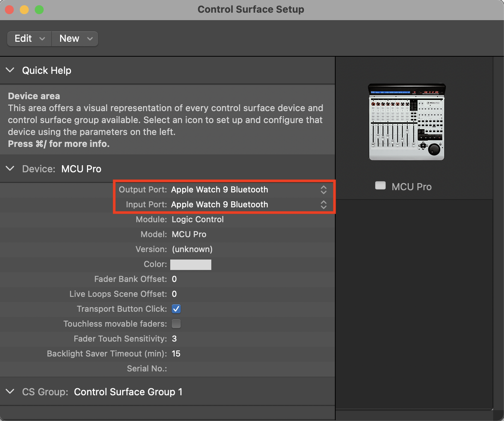This screenshot has height=421, width=504.
Task: Click the Control Surface Group 1 name
Action: coord(128,392)
